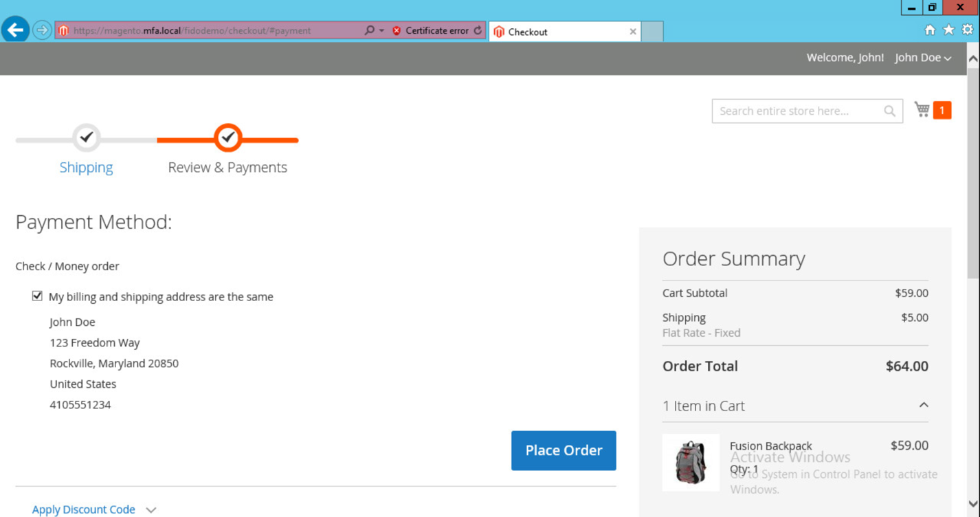980x517 pixels.
Task: Collapse the 1 Item in Cart section
Action: [923, 406]
